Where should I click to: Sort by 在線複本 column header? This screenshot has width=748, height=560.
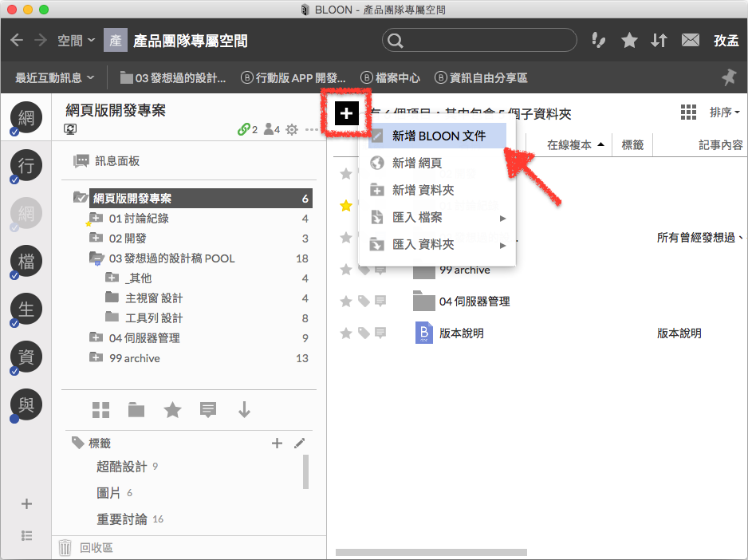[x=575, y=144]
